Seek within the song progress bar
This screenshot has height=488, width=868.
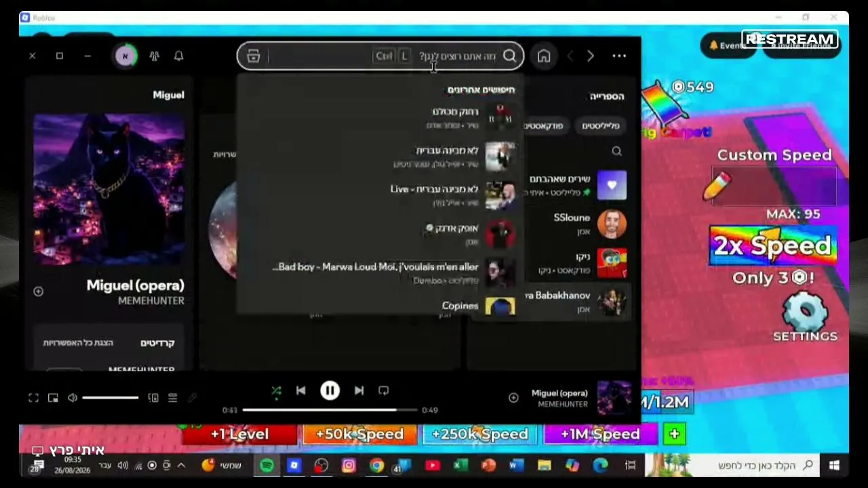click(x=330, y=410)
